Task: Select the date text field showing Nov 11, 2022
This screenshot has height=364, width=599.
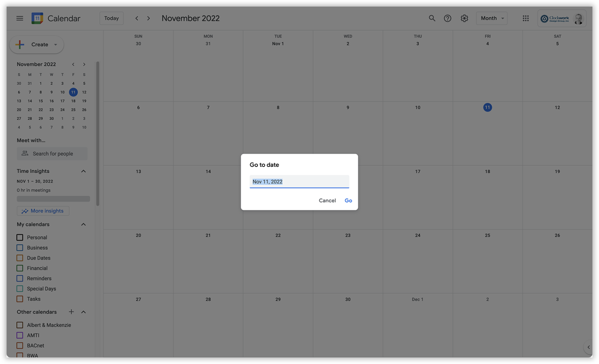Action: point(299,181)
